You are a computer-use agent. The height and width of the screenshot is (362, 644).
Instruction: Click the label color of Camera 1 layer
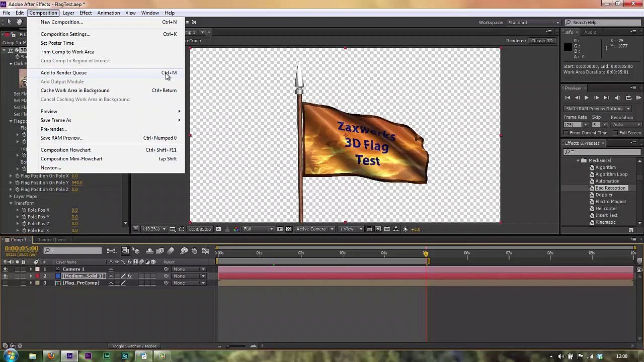click(x=37, y=269)
